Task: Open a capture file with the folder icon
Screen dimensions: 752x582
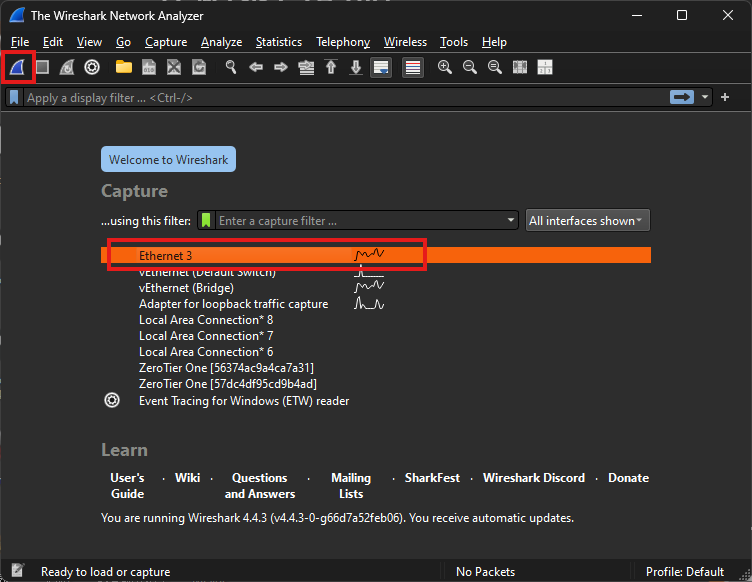Action: [124, 67]
